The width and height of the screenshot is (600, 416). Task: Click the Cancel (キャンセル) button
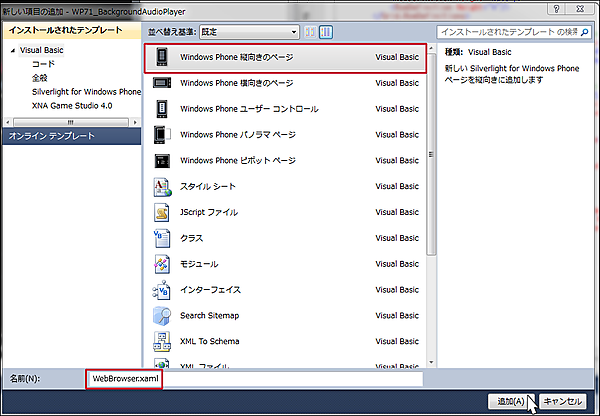click(x=562, y=401)
